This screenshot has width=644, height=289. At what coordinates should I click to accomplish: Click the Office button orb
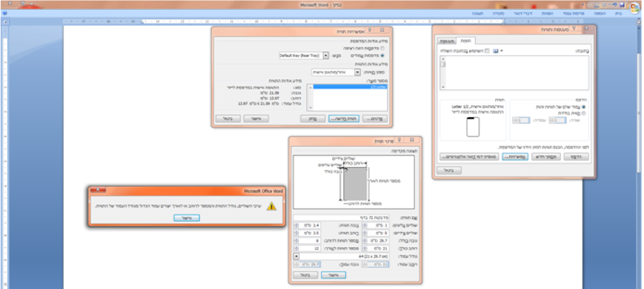coord(635,8)
